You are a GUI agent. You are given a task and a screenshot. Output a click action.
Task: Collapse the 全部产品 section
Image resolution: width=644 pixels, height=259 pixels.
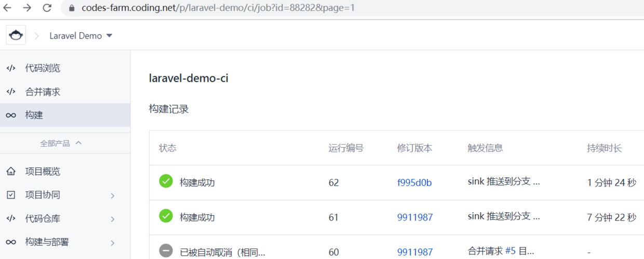[61, 143]
